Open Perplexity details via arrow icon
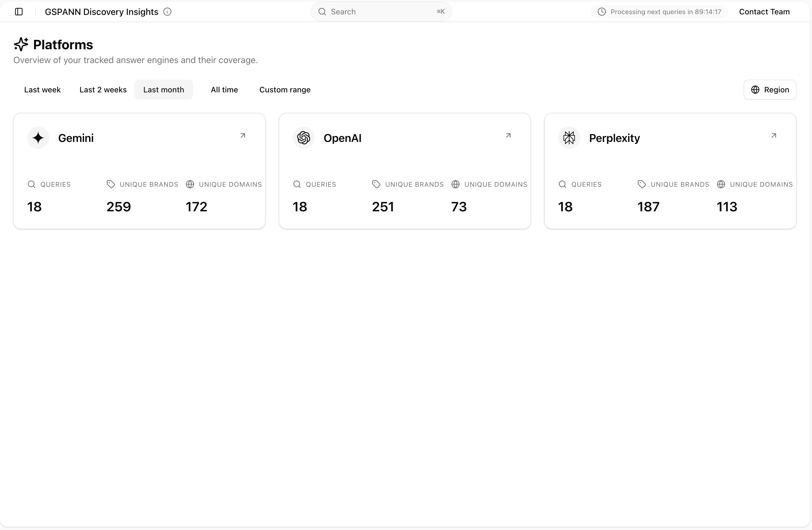Viewport: 812px width, 530px height. tap(774, 136)
